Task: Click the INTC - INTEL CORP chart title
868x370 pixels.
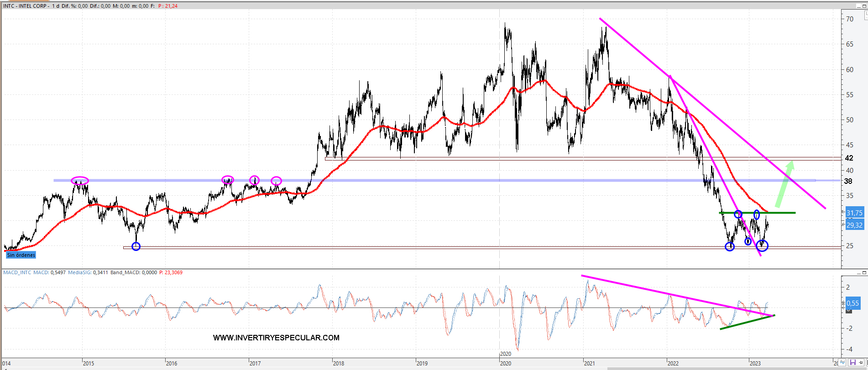Action: click(26, 6)
